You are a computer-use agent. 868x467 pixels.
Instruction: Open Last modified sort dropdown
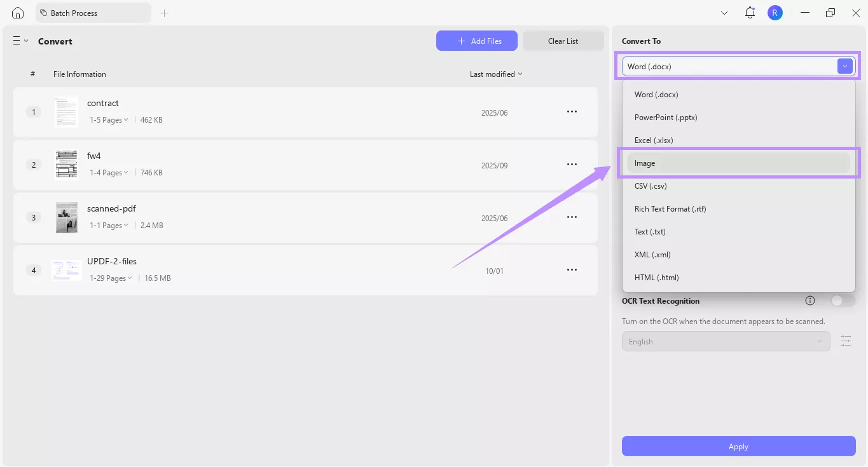coord(495,74)
